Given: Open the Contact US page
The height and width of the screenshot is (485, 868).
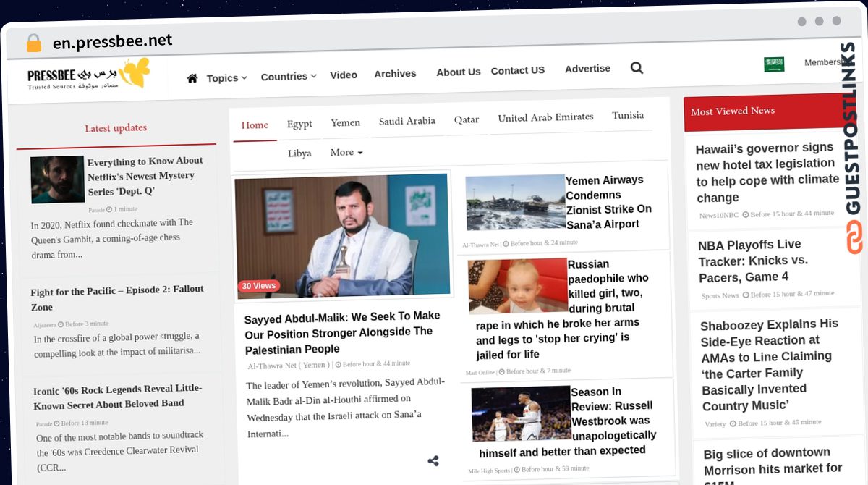Looking at the screenshot, I should coord(518,70).
